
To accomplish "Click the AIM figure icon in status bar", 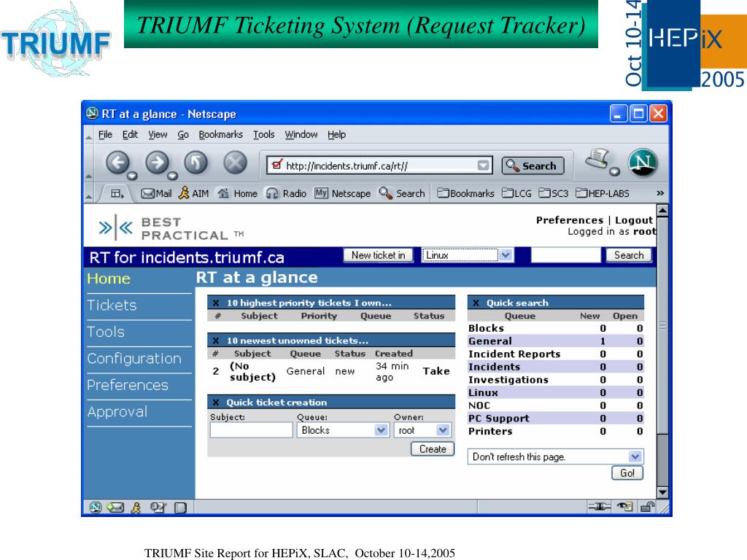I will point(136,507).
